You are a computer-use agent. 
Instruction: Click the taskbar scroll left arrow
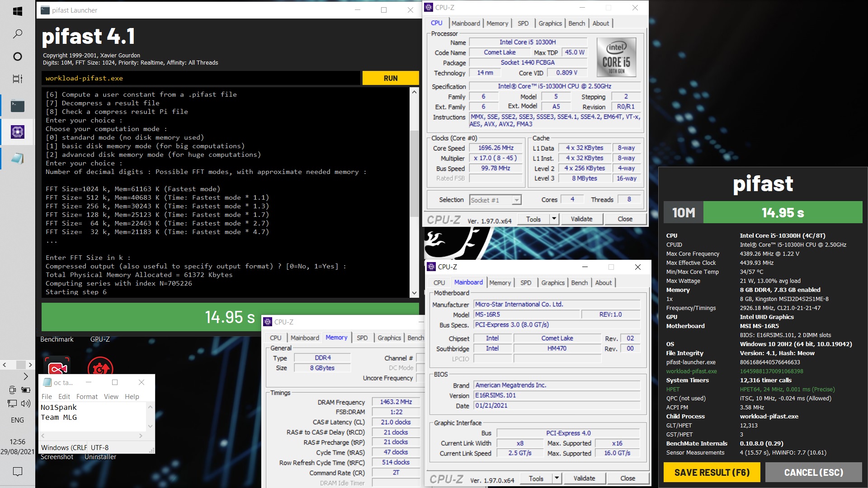(5, 365)
